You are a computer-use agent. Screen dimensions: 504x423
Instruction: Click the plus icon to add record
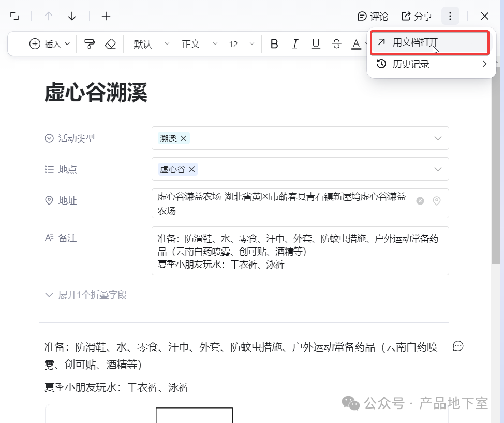[106, 16]
